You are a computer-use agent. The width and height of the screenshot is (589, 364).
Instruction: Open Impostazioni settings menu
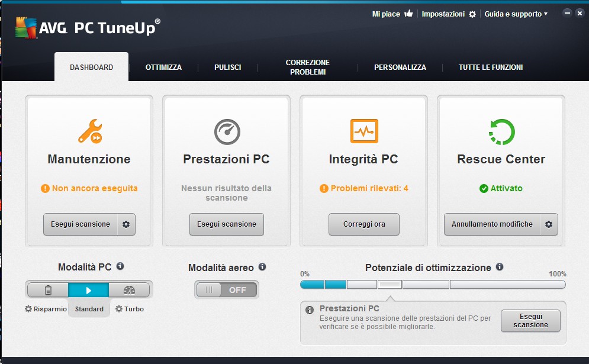pos(449,14)
